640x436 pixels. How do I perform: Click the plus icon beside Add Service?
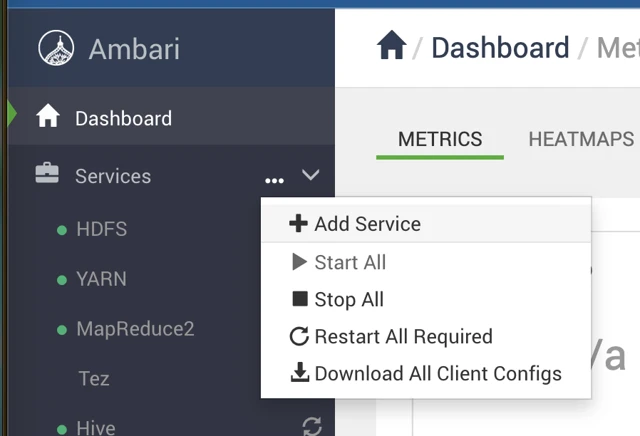pos(298,223)
